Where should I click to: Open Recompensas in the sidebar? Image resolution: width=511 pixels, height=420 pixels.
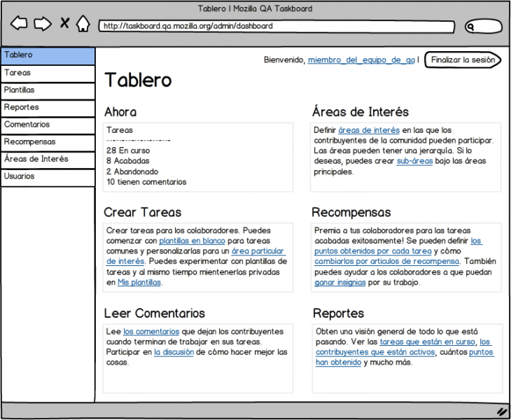tap(48, 143)
